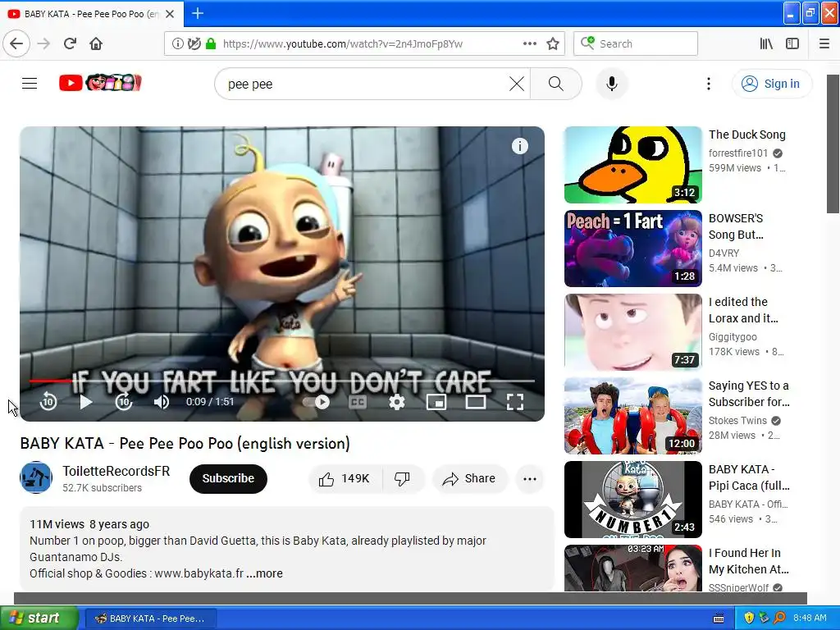
Task: Enable miniplayer mode
Action: tap(436, 401)
